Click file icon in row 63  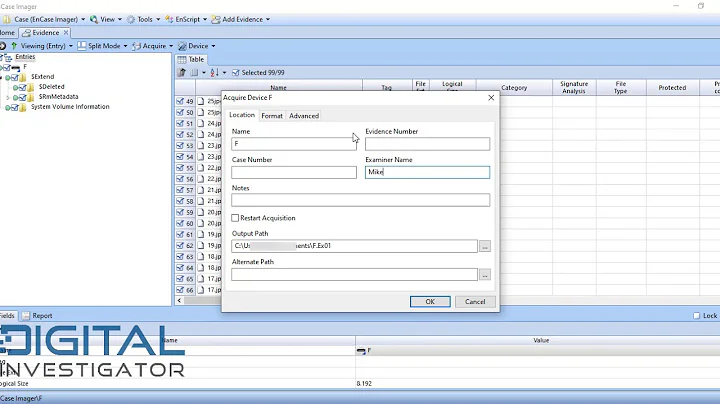pyautogui.click(x=201, y=256)
